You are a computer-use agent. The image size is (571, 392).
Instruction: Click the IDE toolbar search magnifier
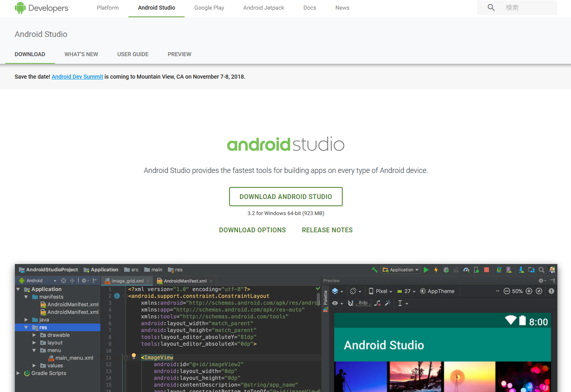541,270
